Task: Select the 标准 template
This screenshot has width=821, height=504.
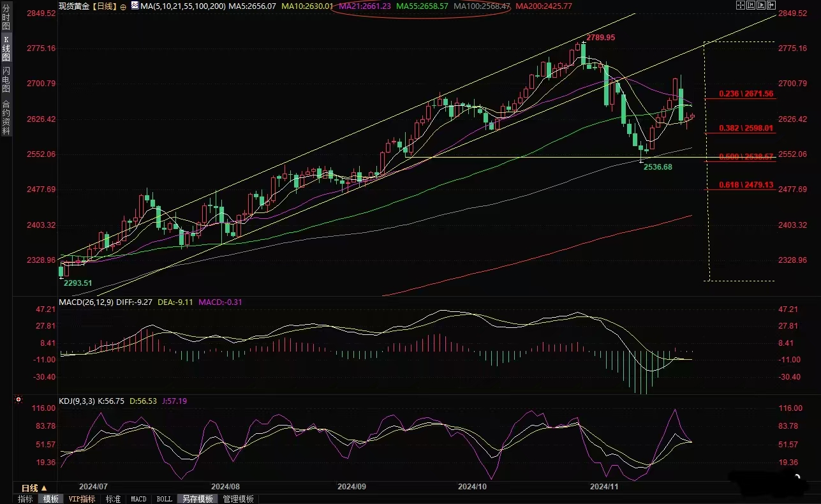Action: (x=113, y=499)
